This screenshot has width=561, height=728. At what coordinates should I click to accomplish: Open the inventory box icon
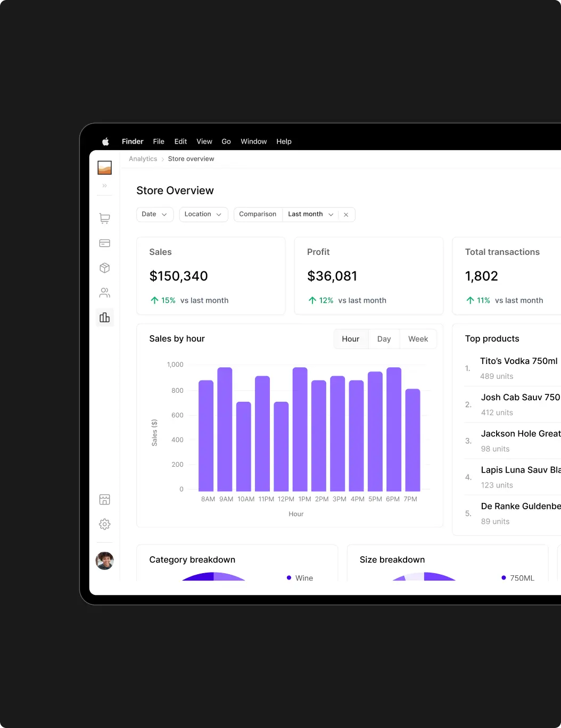pos(105,268)
